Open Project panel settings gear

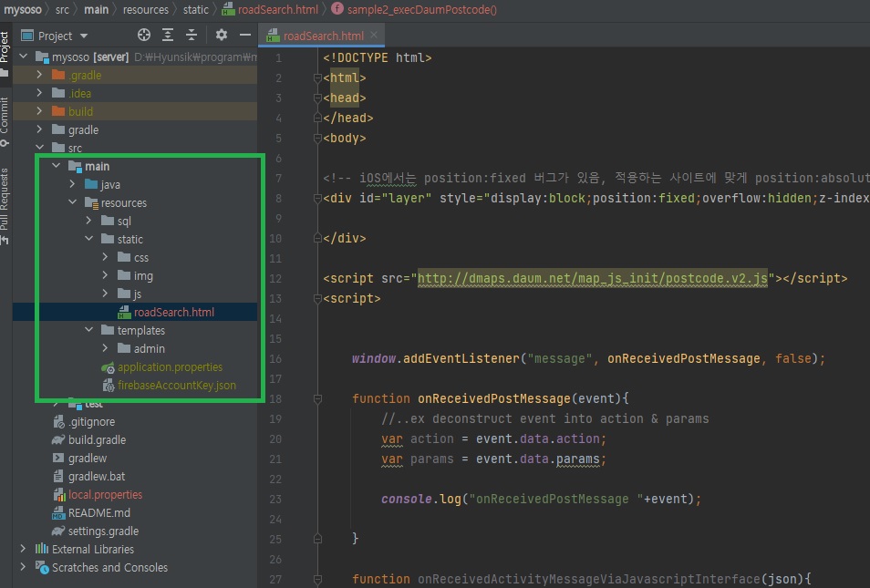[x=222, y=35]
